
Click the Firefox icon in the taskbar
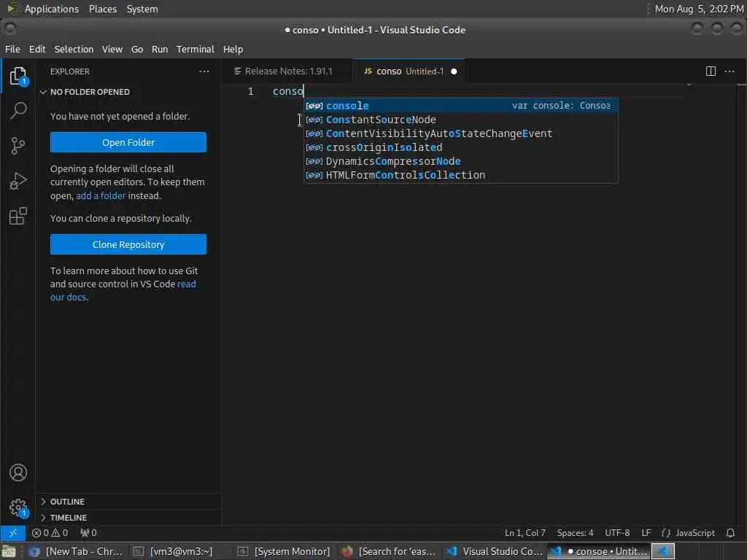(x=347, y=551)
